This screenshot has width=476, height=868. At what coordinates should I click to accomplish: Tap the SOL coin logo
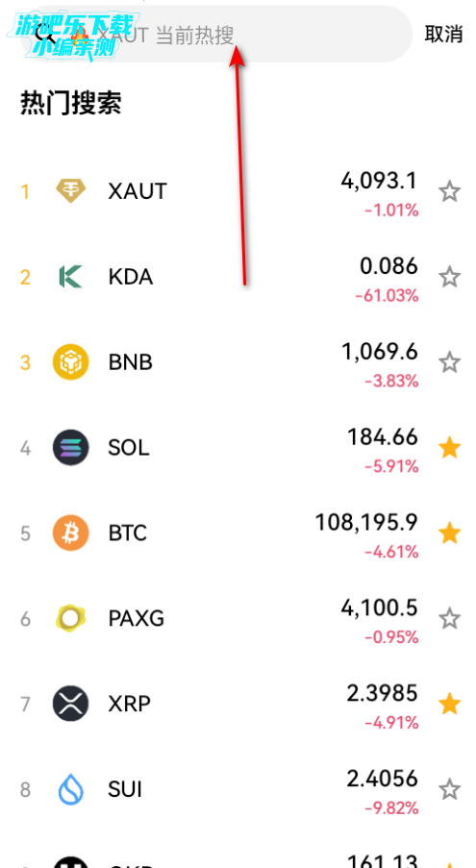tap(71, 447)
